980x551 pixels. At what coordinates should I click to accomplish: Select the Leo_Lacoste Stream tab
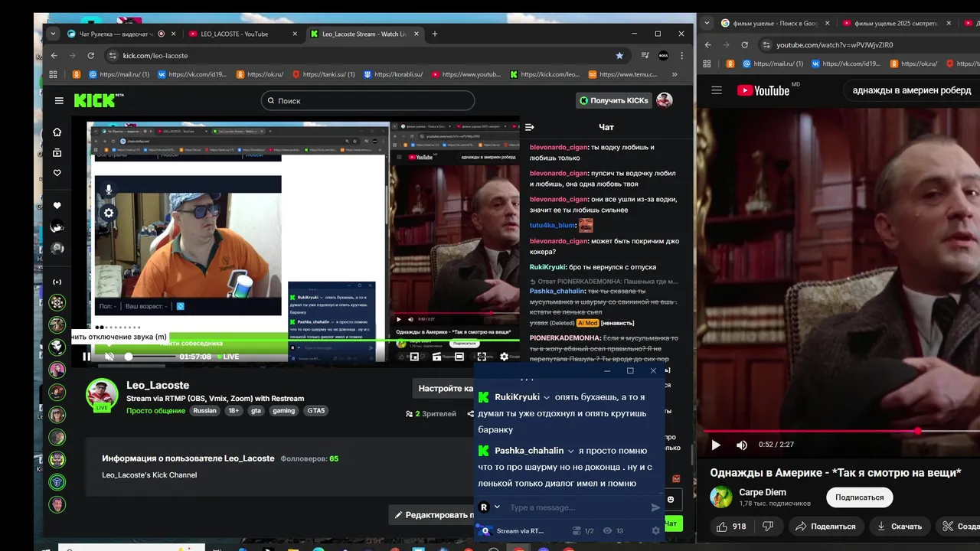tap(364, 34)
